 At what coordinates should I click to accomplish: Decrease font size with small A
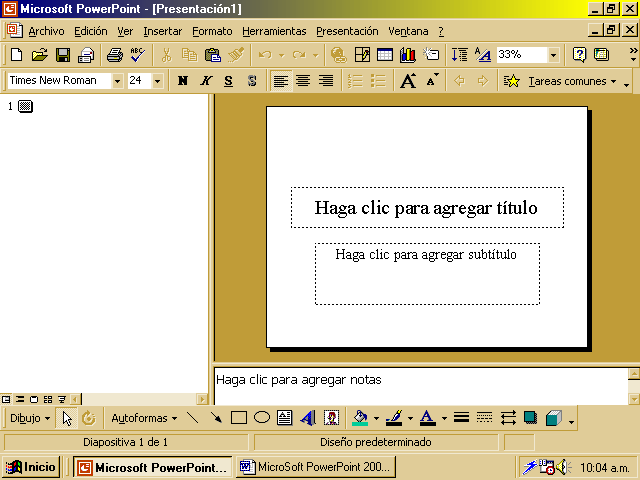pos(432,81)
